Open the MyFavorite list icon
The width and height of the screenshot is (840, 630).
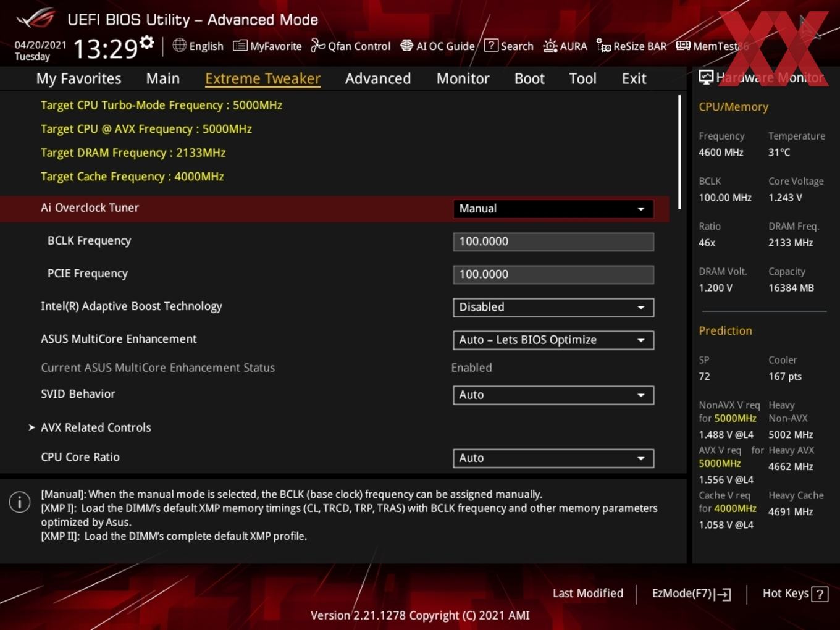click(x=240, y=46)
